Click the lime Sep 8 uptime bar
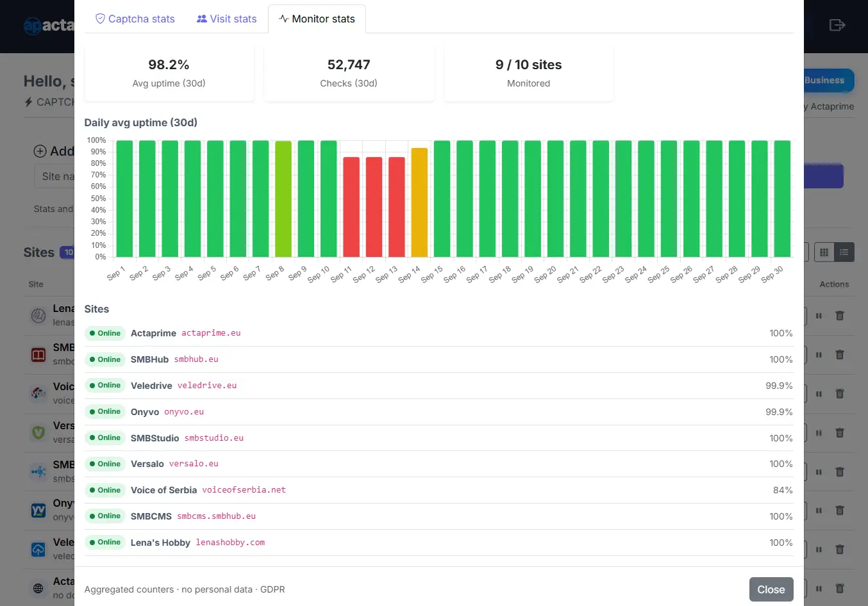This screenshot has width=868, height=606. (283, 199)
